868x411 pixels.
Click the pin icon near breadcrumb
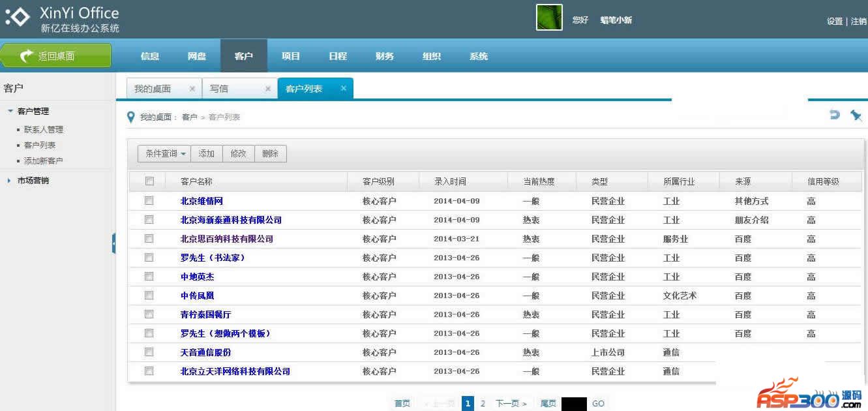coord(856,115)
